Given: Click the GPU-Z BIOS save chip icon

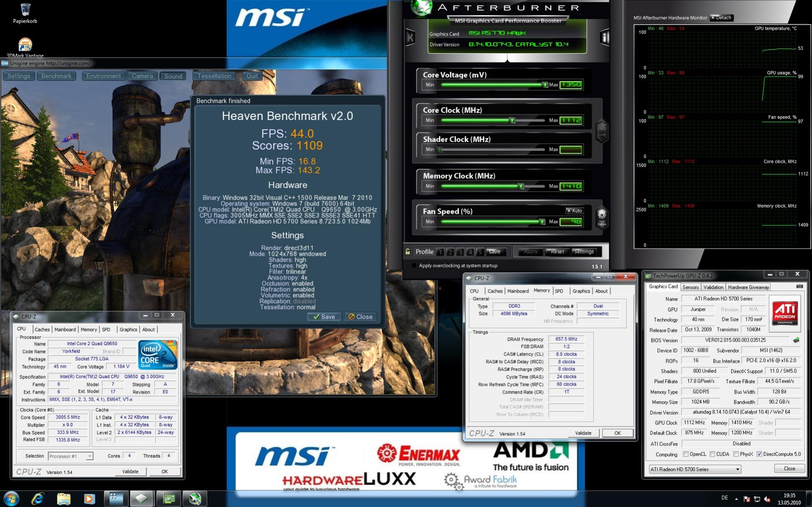Looking at the screenshot, I should (796, 340).
